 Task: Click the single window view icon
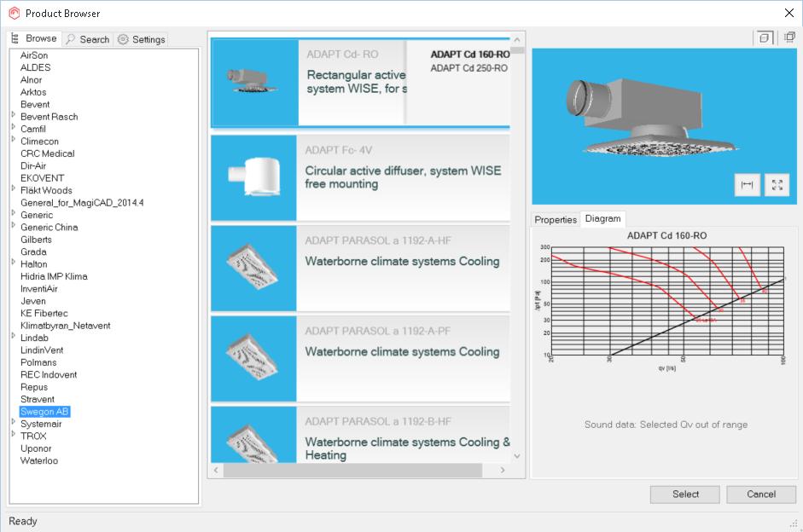764,38
